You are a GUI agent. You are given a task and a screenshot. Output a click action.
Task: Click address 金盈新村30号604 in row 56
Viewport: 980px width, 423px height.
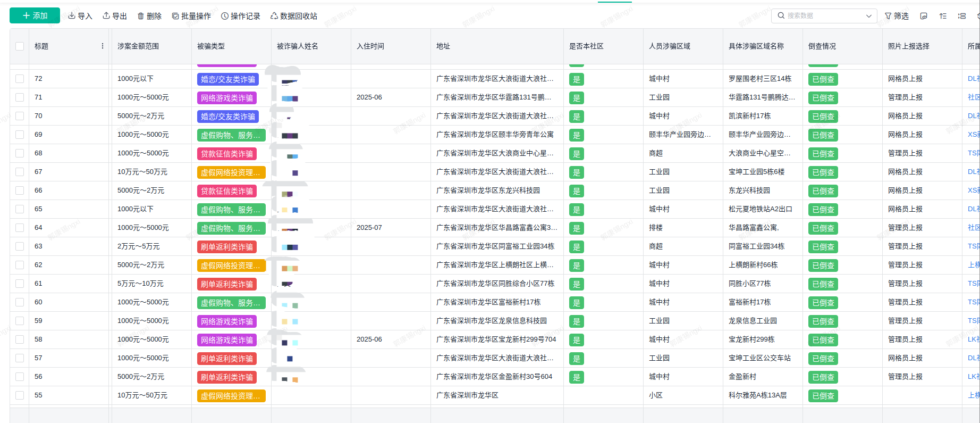pyautogui.click(x=494, y=377)
